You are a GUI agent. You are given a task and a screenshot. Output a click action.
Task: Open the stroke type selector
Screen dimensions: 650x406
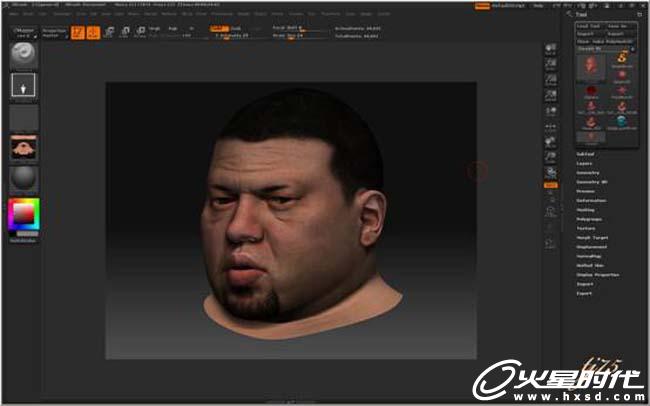click(x=24, y=85)
